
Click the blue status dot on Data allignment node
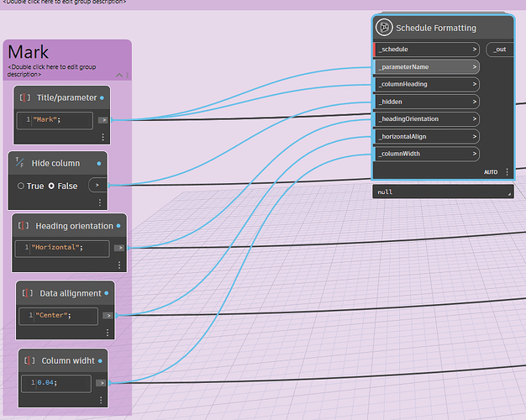[107, 293]
